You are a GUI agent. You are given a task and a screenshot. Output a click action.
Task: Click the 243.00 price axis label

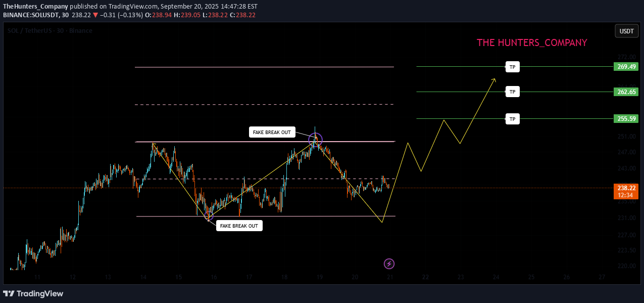click(626, 168)
